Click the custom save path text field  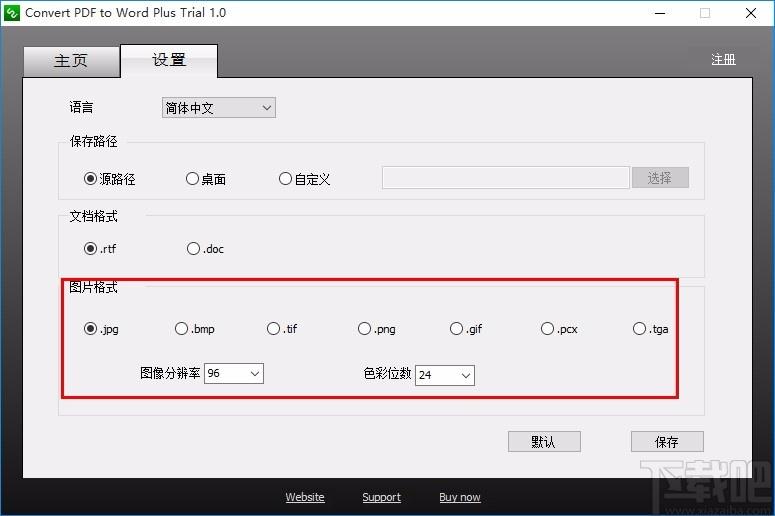[506, 178]
